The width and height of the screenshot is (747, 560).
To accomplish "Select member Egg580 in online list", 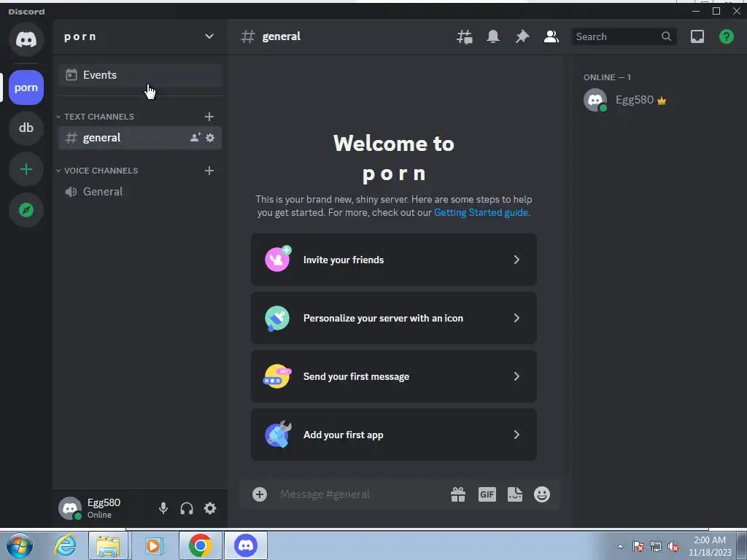I will pos(659,100).
